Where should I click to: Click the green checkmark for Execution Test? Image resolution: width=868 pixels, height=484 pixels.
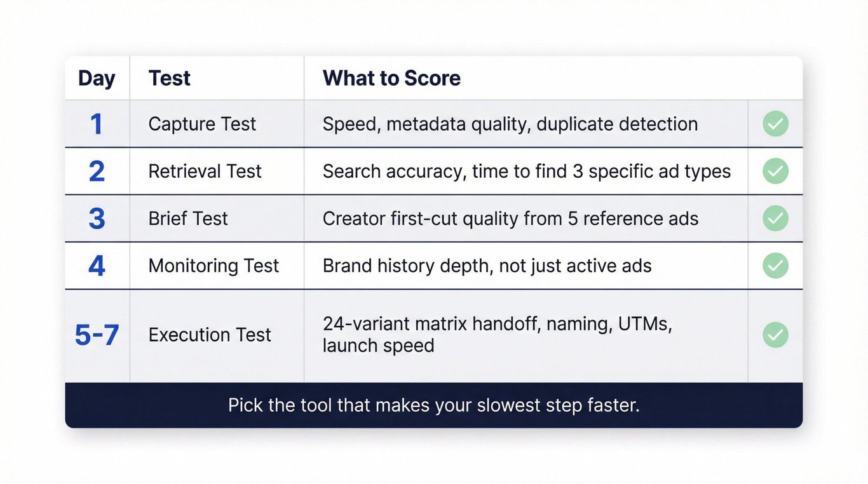775,335
